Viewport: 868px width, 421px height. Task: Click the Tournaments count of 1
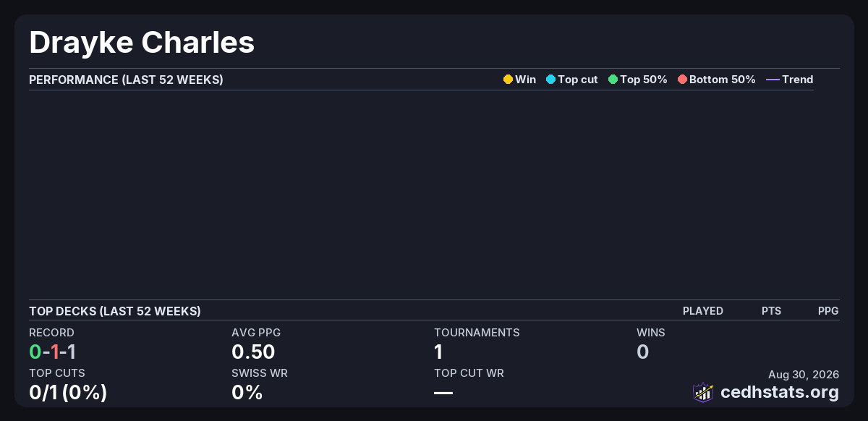(438, 352)
